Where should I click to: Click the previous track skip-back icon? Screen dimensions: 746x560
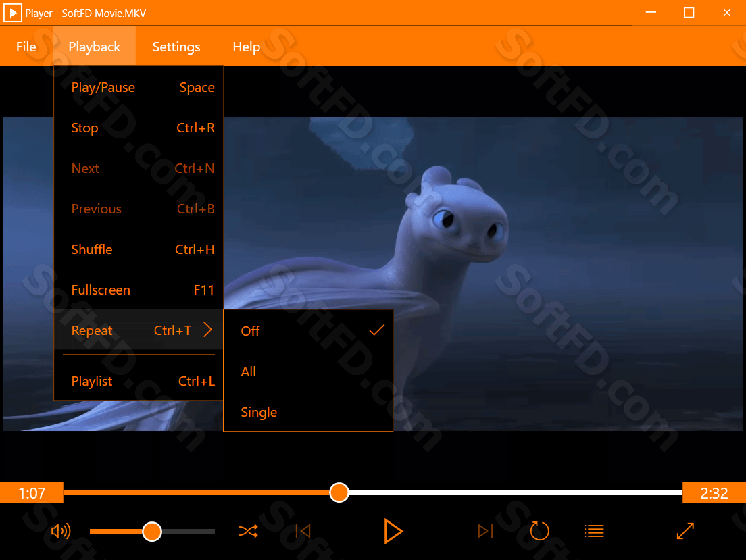tap(303, 531)
